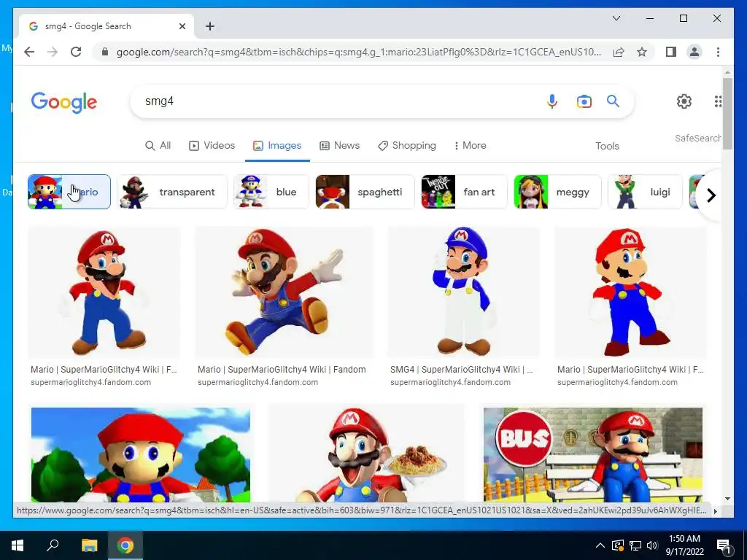Screen dimensions: 747x560
Task: Click the volume speaker tray icon
Action: 652,545
